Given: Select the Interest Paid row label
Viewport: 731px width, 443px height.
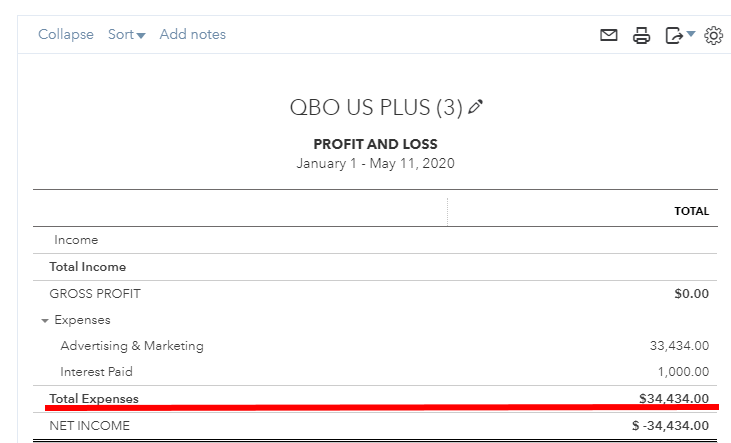Looking at the screenshot, I should (96, 372).
